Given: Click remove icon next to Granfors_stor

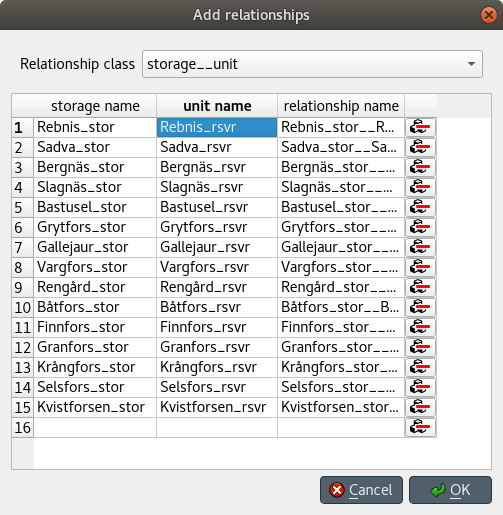Looking at the screenshot, I should click(x=420, y=347).
